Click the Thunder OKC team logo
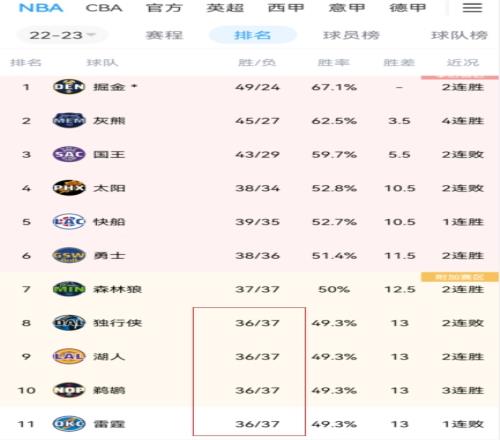The image size is (500, 440). pos(69,424)
